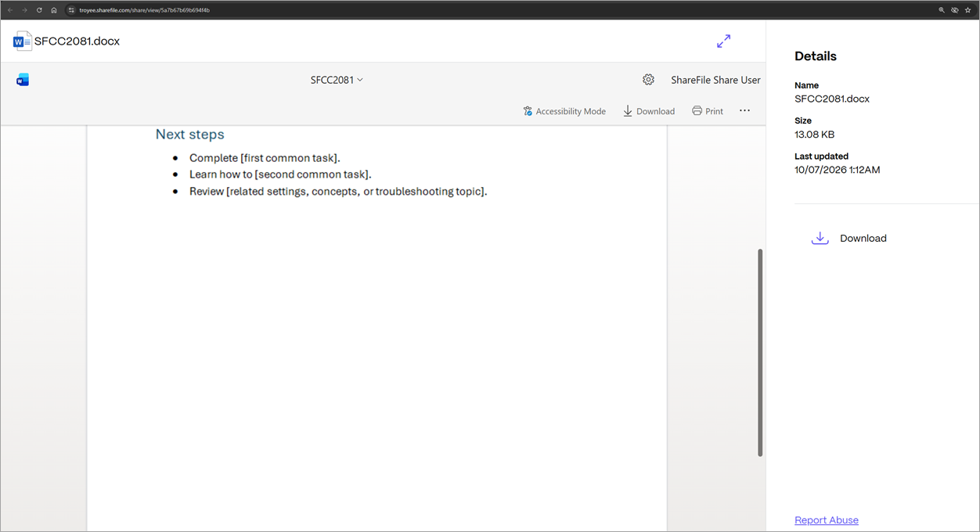Click the 13.08 KB size value
The height and width of the screenshot is (532, 980).
814,135
